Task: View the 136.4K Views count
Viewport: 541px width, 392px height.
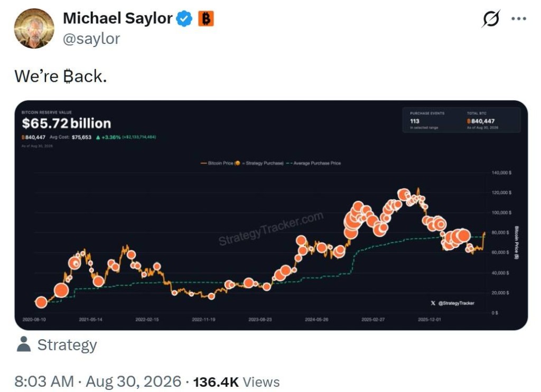Action: (236, 382)
